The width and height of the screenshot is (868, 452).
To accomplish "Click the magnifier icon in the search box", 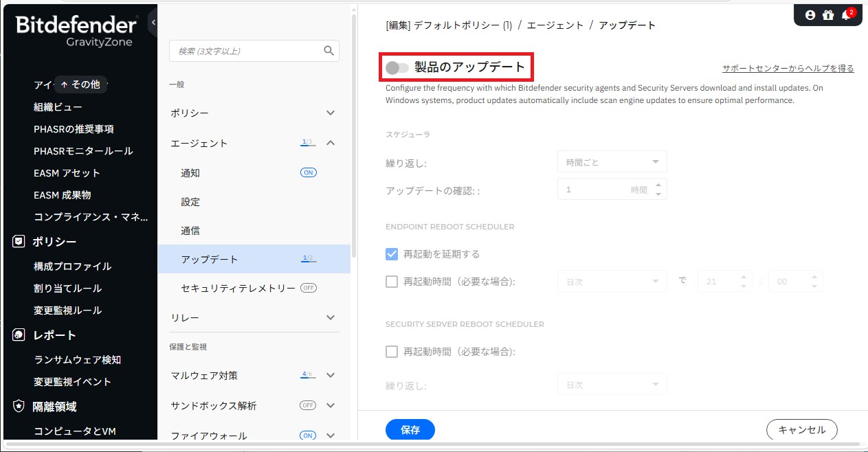I will [329, 51].
